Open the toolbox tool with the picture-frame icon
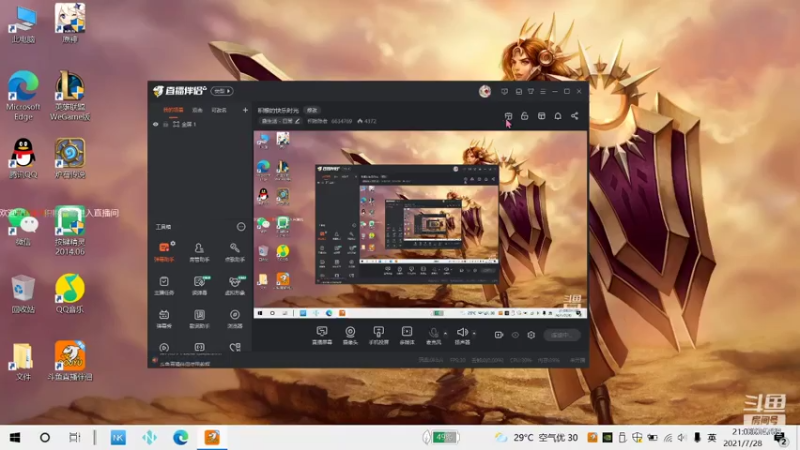Viewport: 800px width, 450px height. click(x=199, y=285)
